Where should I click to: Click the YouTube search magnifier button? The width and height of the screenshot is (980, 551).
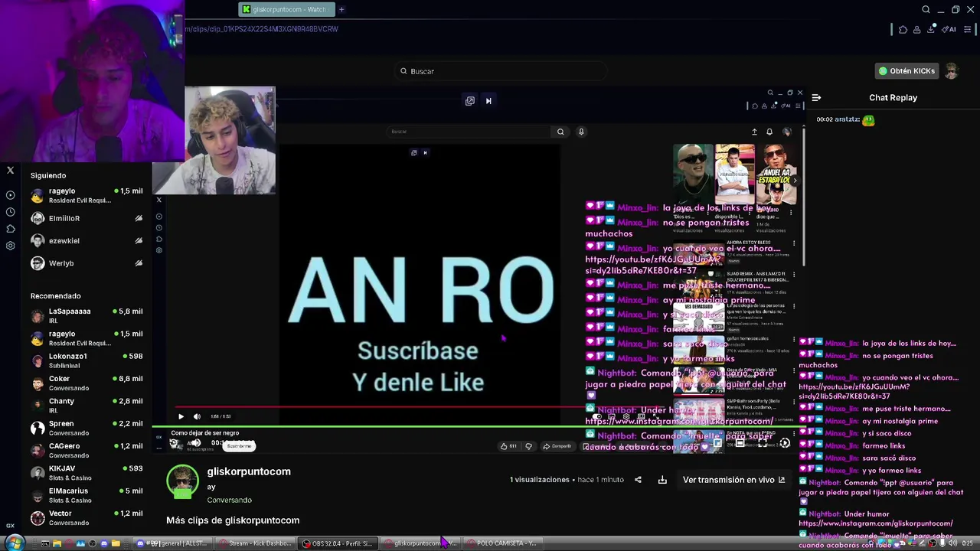560,132
